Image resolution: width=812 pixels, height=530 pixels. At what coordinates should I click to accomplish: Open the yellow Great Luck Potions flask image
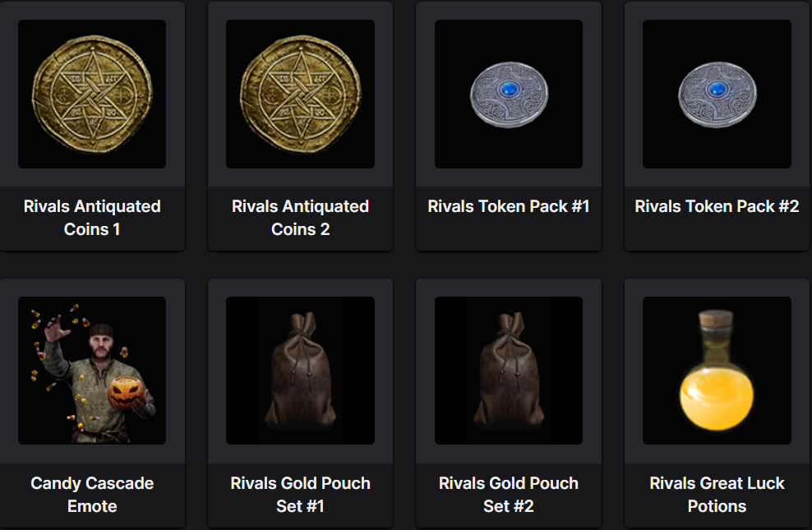coord(717,371)
